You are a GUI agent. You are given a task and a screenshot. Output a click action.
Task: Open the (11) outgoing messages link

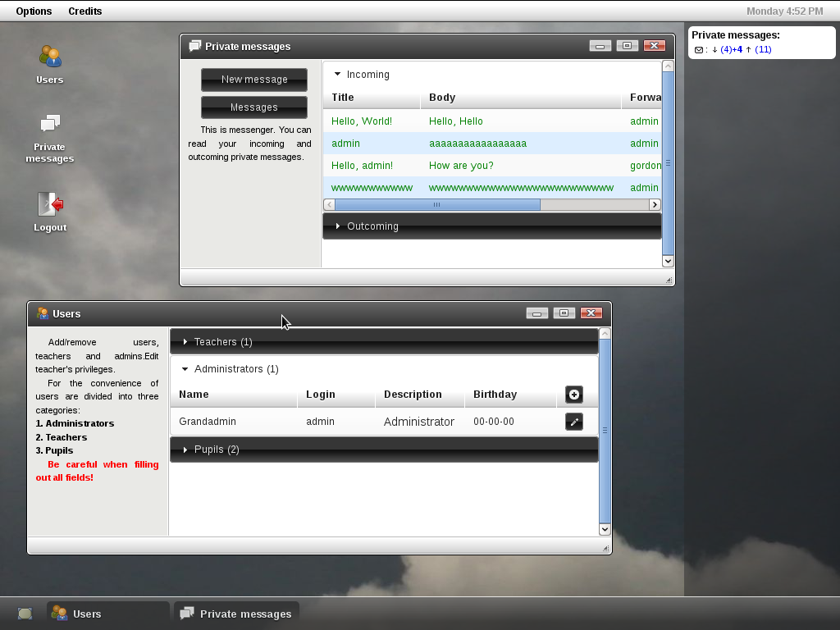pyautogui.click(x=765, y=49)
